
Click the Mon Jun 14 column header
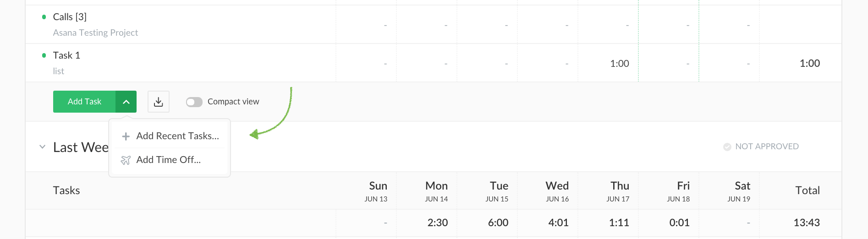436,190
